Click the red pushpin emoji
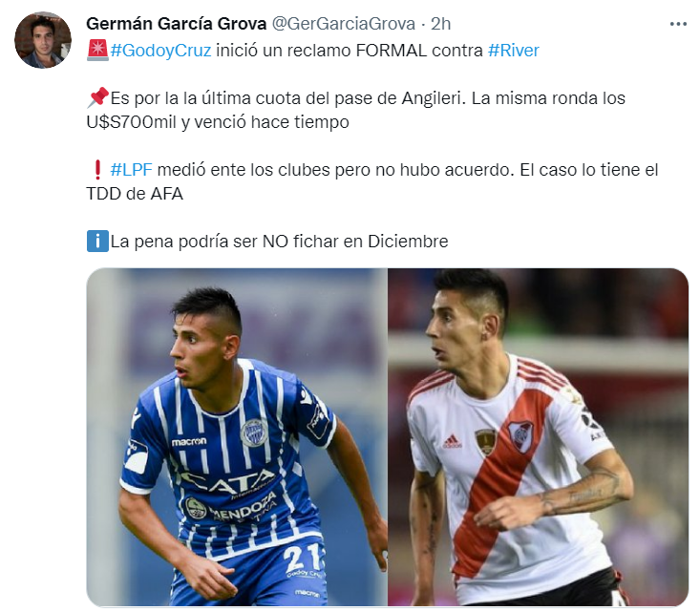 [97, 97]
